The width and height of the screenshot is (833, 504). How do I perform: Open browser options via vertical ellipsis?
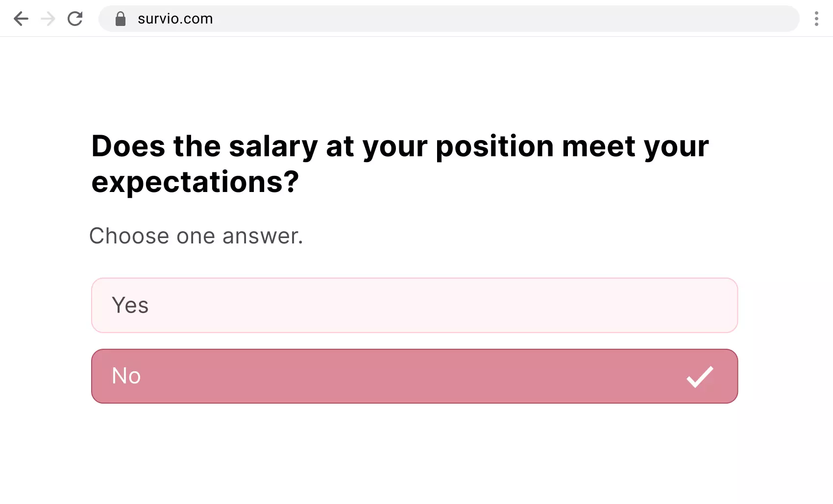817,19
